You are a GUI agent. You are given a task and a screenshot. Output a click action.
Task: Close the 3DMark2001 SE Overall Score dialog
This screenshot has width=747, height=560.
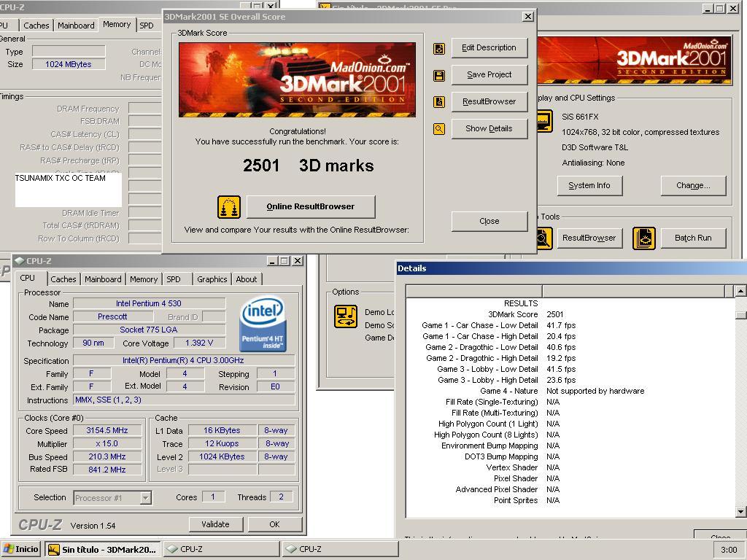click(x=528, y=17)
